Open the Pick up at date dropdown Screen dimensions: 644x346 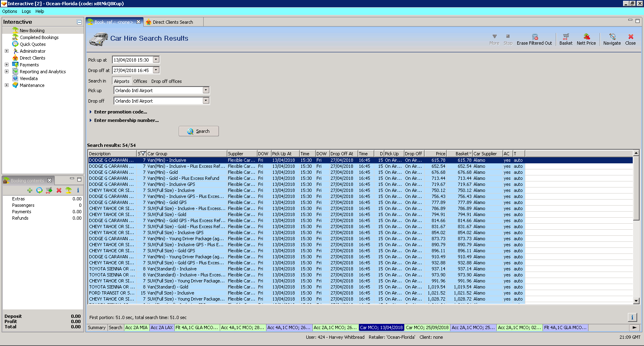(156, 60)
